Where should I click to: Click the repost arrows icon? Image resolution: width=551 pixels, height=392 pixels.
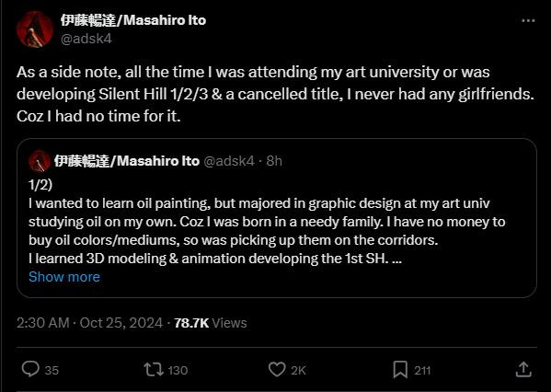coord(154,370)
